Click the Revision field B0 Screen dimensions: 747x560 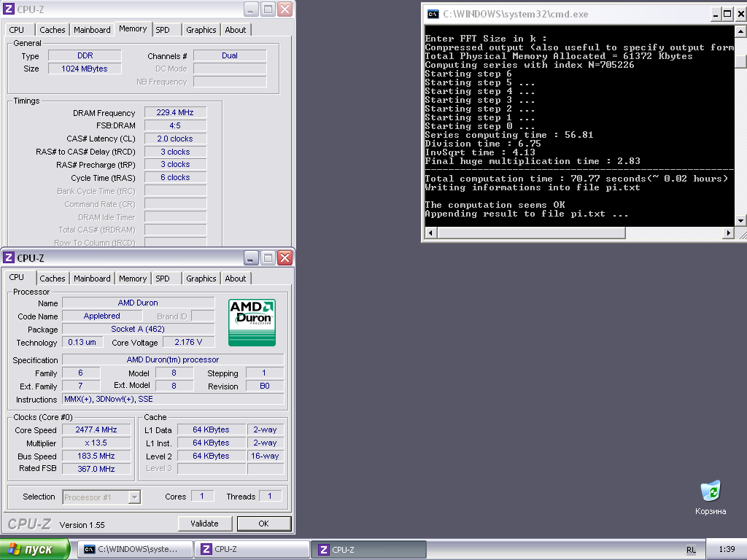click(265, 386)
